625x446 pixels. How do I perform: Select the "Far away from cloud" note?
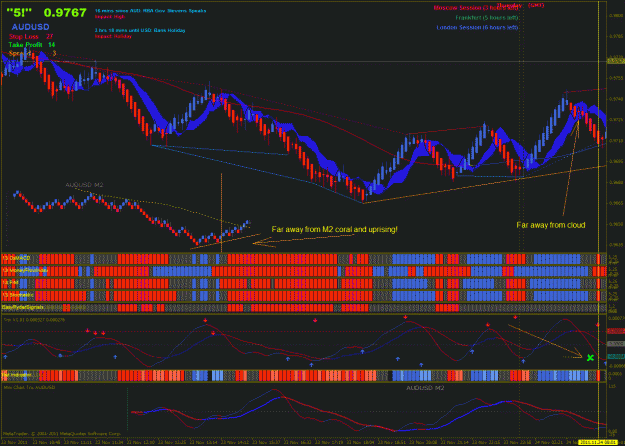click(x=551, y=225)
